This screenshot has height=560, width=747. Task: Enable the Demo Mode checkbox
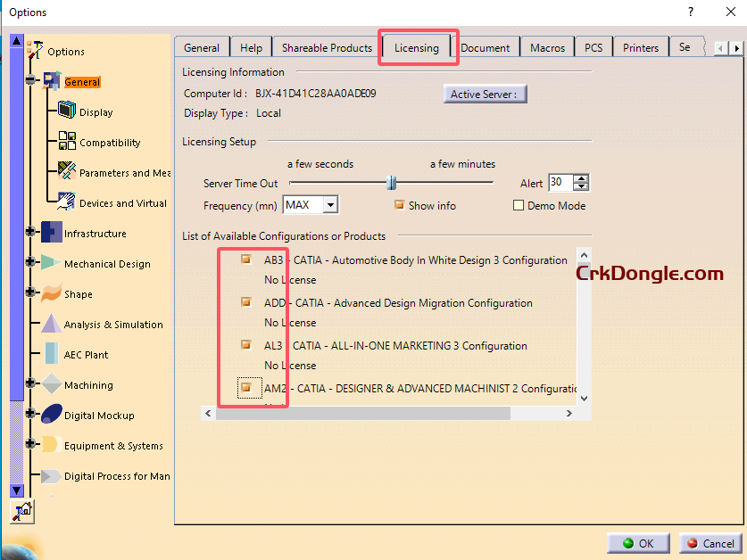point(519,205)
